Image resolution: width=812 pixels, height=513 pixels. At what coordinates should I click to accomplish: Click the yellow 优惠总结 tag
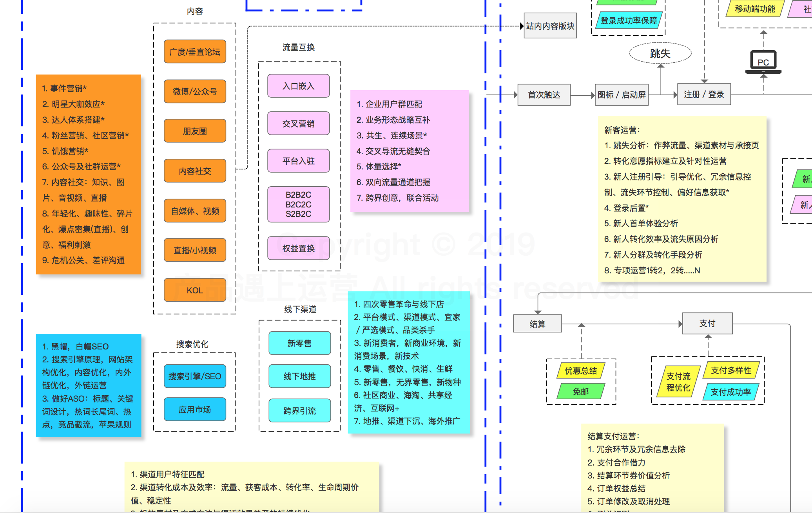[x=581, y=371]
